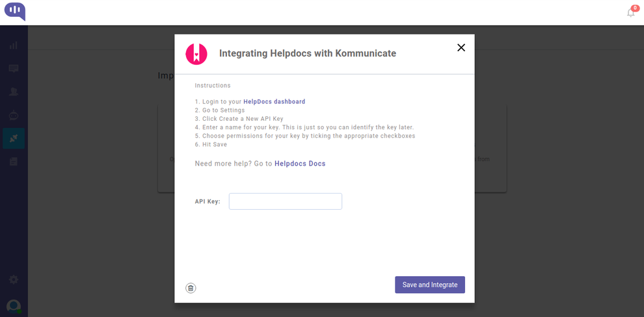644x317 pixels.
Task: Click the API Key input field
Action: pos(286,201)
